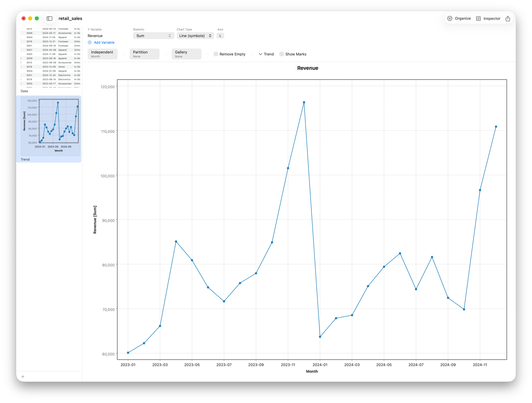
Task: Open the Inspector panel
Action: click(488, 19)
